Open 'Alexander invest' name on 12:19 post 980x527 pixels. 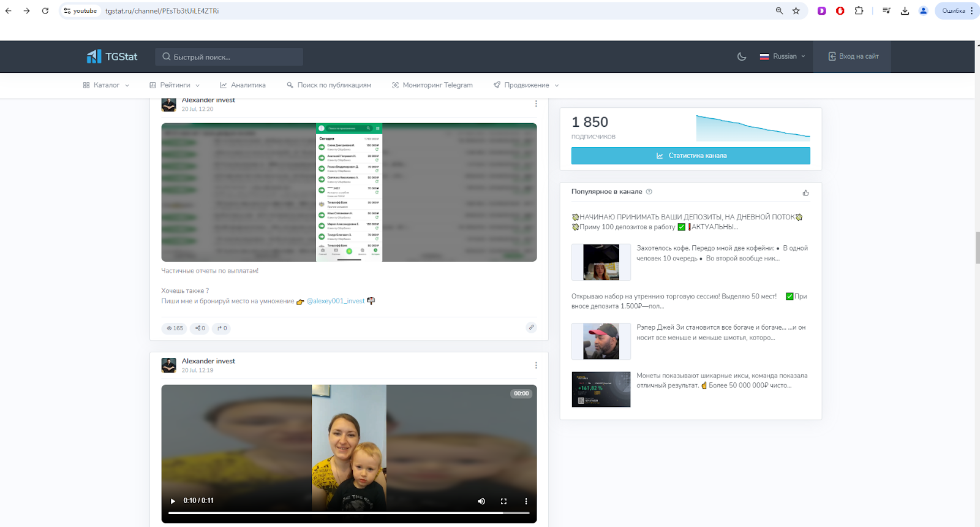tap(208, 361)
